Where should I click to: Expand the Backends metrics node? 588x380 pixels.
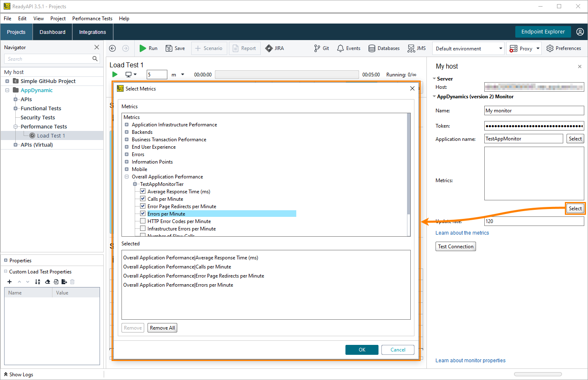pyautogui.click(x=126, y=132)
